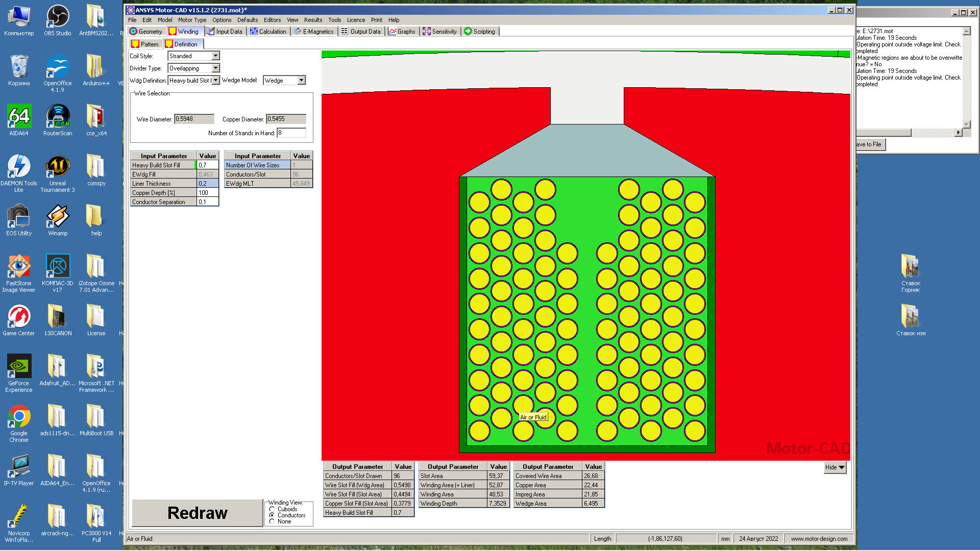The image size is (980, 551).
Task: Click the Copper Area value 22,44
Action: [x=593, y=485]
